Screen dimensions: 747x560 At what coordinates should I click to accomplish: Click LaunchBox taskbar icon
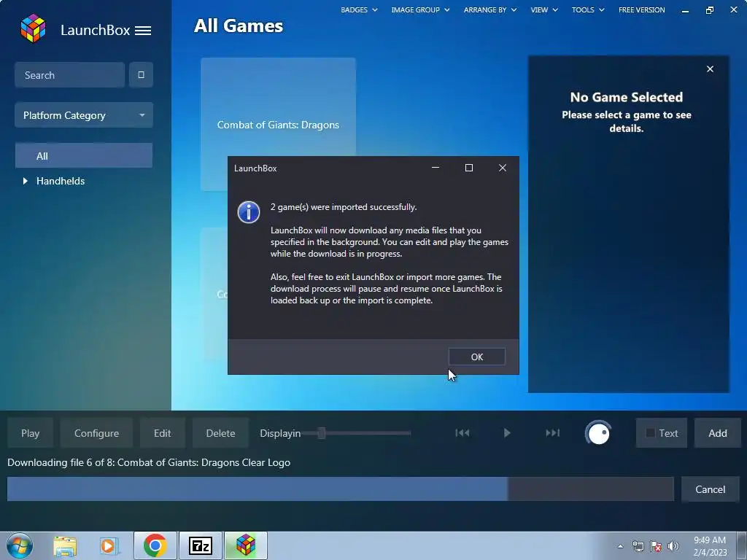pos(246,545)
